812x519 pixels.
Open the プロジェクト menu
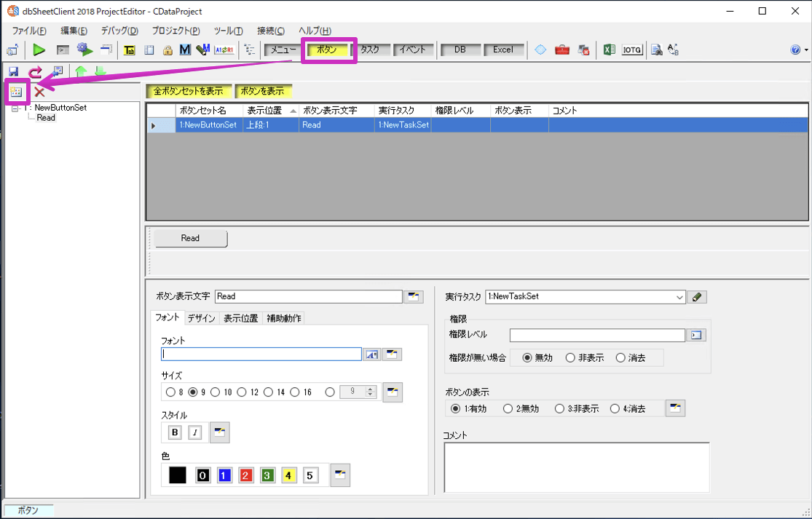[x=176, y=31]
